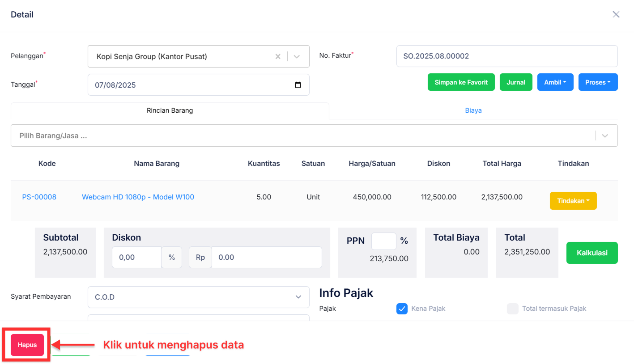Close the Detail dialog

[616, 14]
